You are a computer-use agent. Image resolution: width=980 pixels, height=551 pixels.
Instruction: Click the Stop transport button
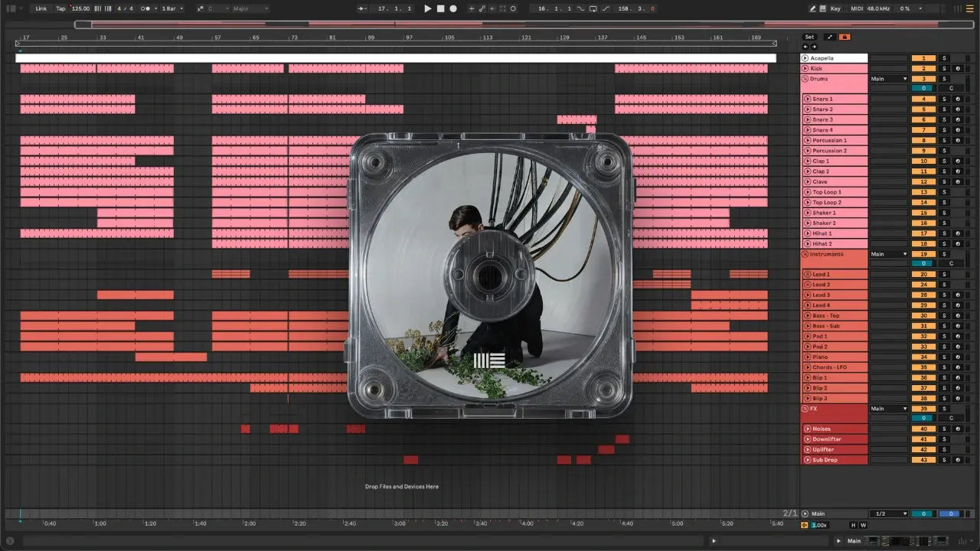(x=440, y=8)
